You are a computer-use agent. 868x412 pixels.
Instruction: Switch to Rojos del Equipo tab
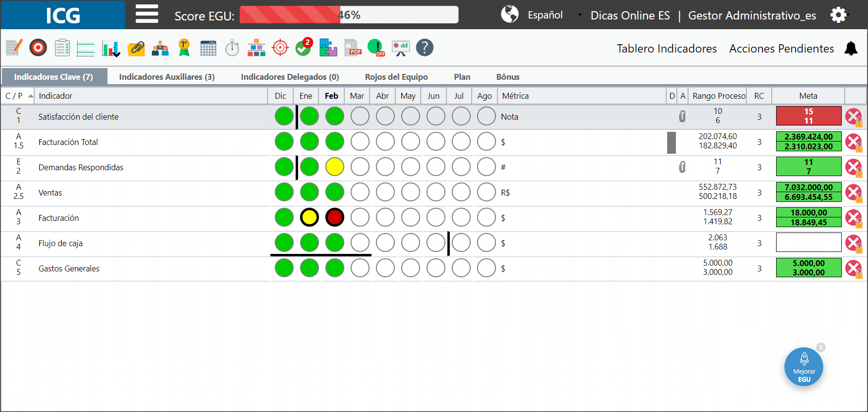point(396,77)
